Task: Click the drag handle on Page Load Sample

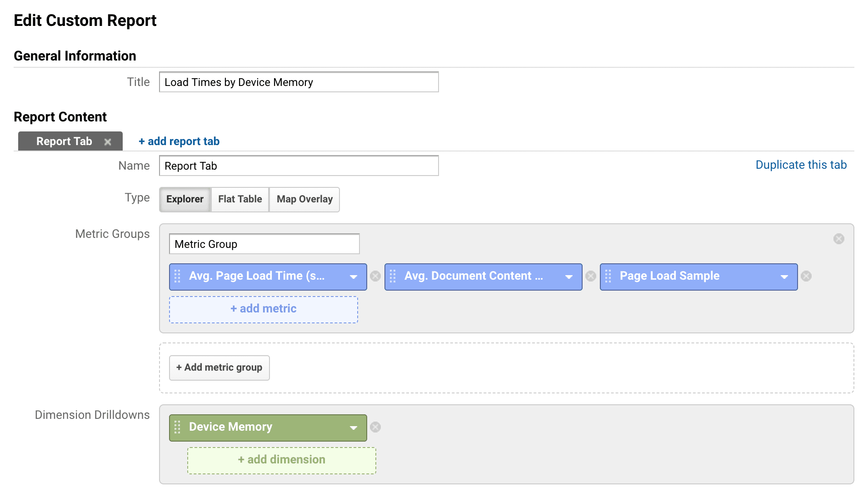Action: click(x=608, y=277)
